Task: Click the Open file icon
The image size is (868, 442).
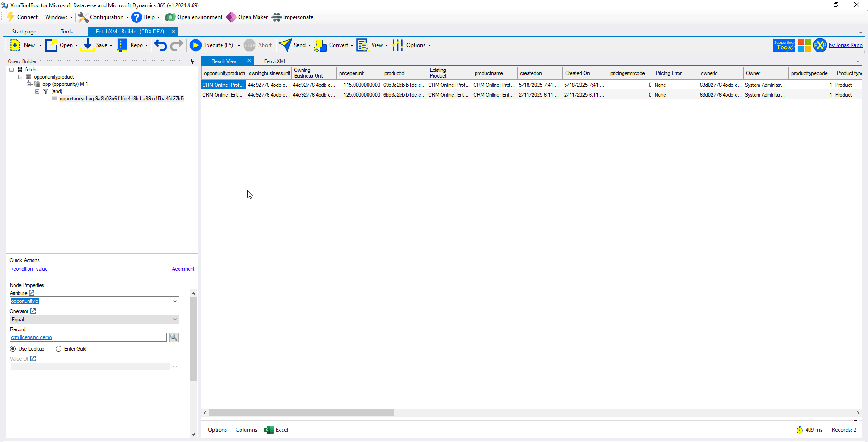Action: pos(51,45)
